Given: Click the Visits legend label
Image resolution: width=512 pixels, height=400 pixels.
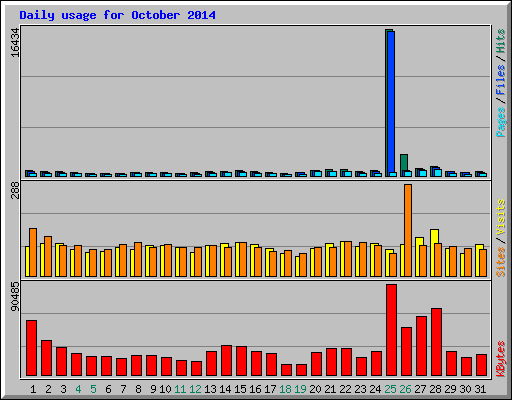Looking at the screenshot, I should [500, 217].
